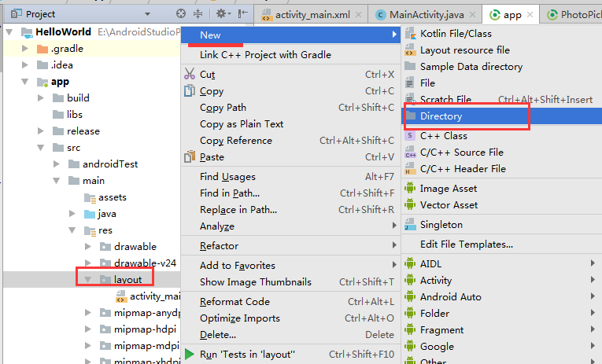Viewport: 602px width, 364px height.
Task: Expand the mipmap-hdpi folder
Action: (88, 329)
